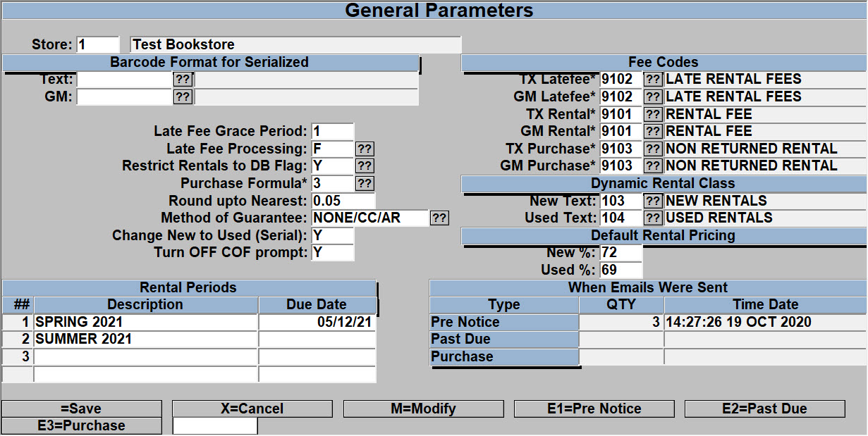Open lookup for GM Purchase code
The width and height of the screenshot is (868, 436).
click(x=654, y=166)
